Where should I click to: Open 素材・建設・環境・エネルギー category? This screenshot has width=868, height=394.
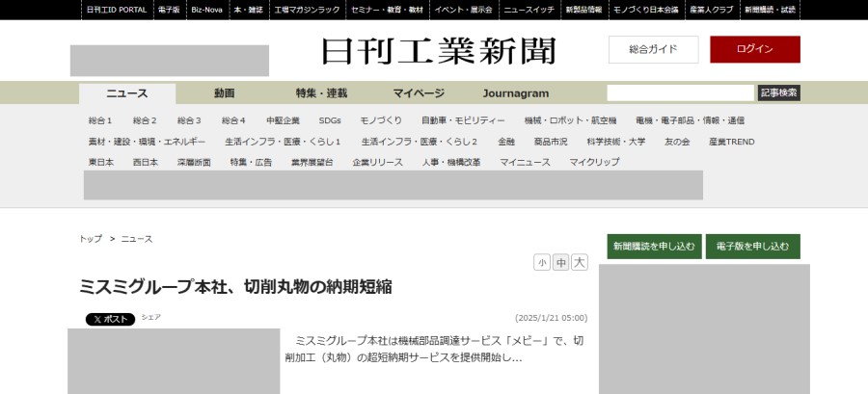147,142
